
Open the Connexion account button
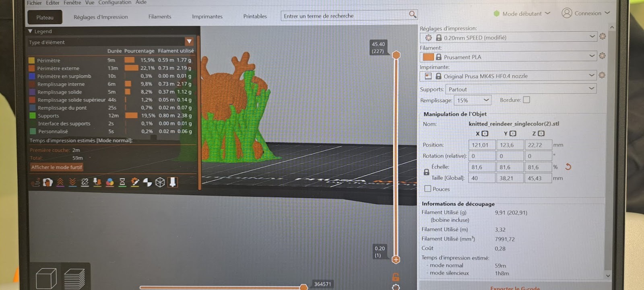[x=586, y=13]
